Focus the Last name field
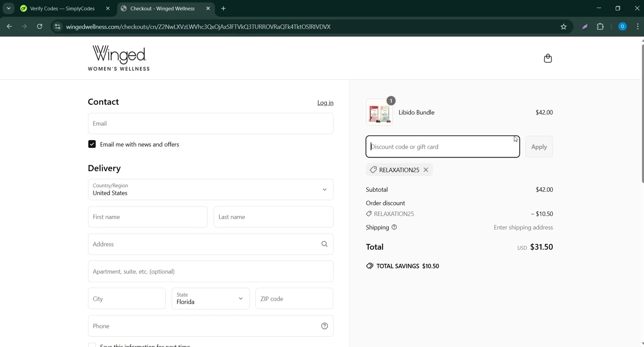 [273, 217]
